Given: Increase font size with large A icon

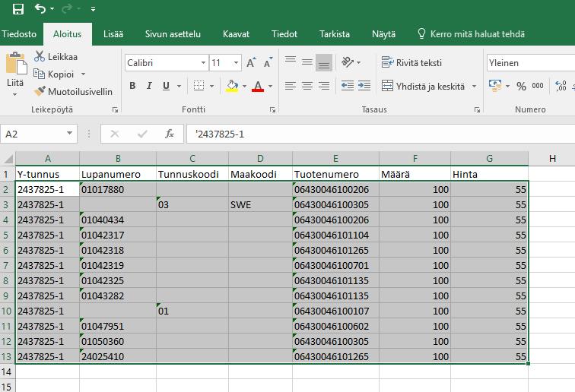Looking at the screenshot, I should click(251, 62).
